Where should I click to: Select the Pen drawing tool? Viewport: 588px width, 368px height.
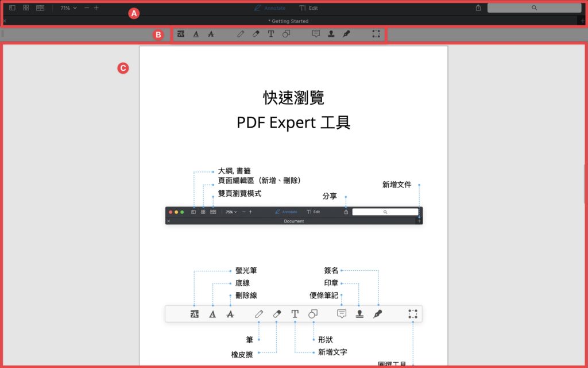[241, 34]
